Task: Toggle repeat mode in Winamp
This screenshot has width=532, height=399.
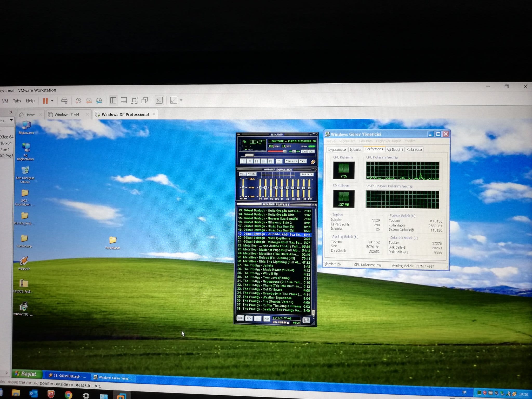Action: coord(303,161)
